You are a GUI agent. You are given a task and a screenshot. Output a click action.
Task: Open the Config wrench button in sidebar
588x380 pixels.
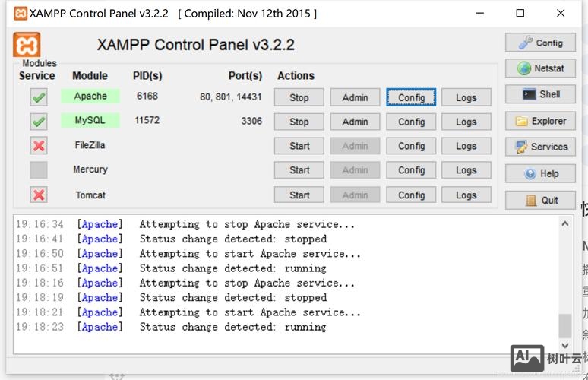pos(540,43)
